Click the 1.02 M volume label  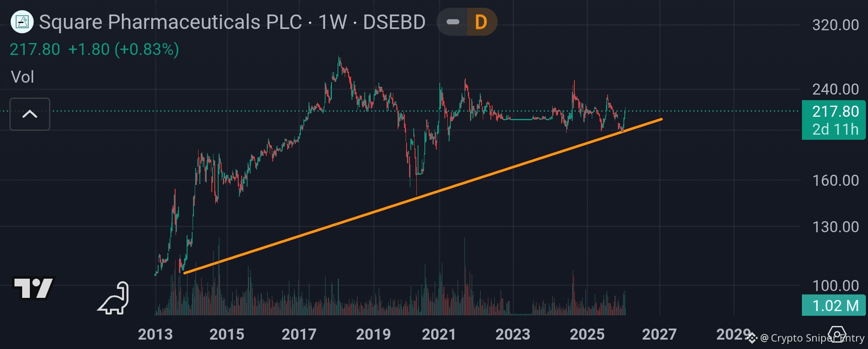[834, 306]
